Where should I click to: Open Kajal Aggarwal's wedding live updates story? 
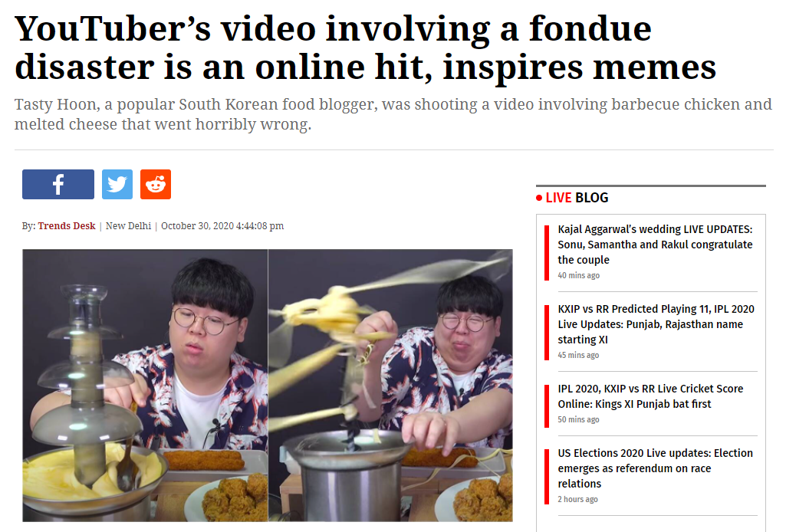coord(655,245)
